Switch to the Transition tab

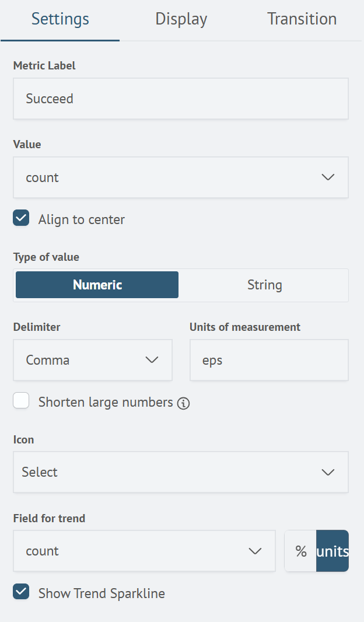302,19
